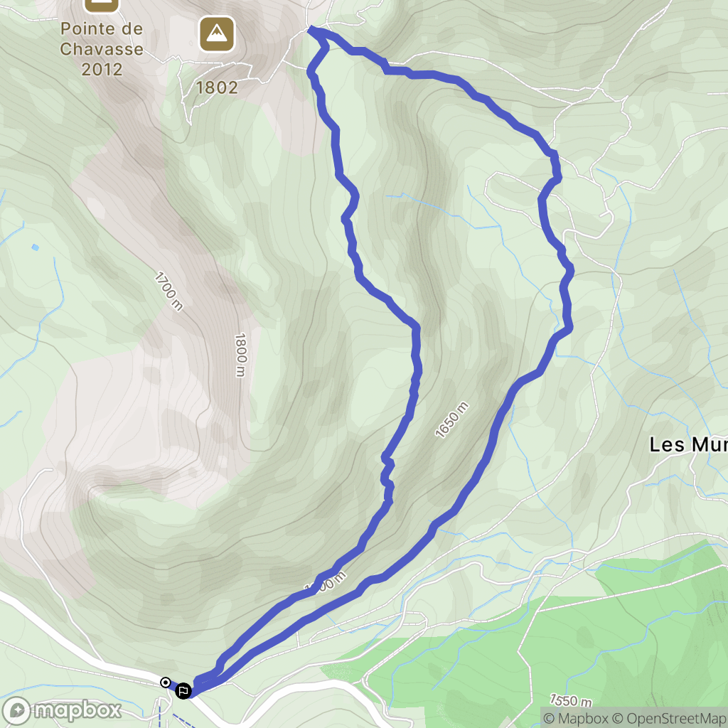The height and width of the screenshot is (728, 728).
Task: Select the mountain peak icon near 1802
Action: (217, 34)
